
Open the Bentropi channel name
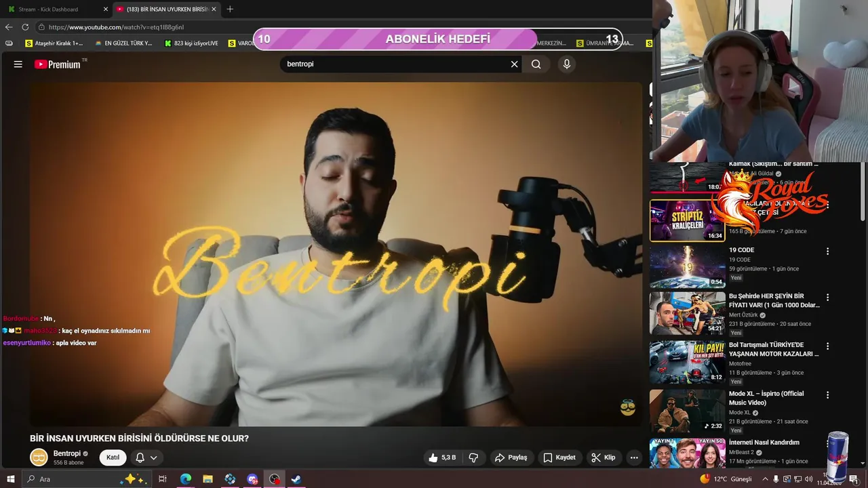[x=67, y=453]
